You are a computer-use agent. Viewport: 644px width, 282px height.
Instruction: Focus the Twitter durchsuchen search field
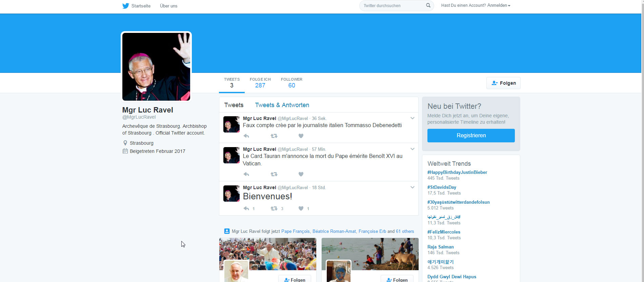tap(393, 6)
